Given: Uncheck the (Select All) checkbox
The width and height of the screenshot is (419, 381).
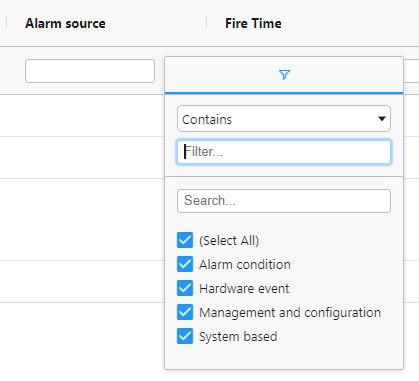Looking at the screenshot, I should coord(185,240).
